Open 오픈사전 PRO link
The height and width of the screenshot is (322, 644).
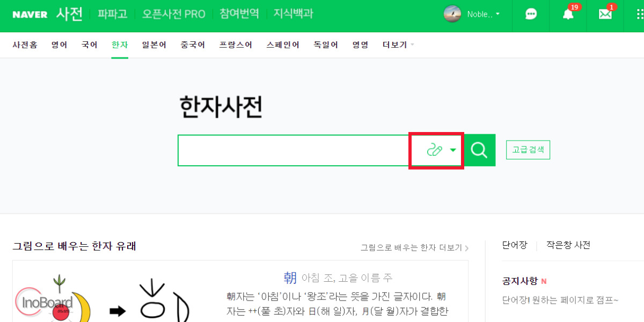[173, 14]
